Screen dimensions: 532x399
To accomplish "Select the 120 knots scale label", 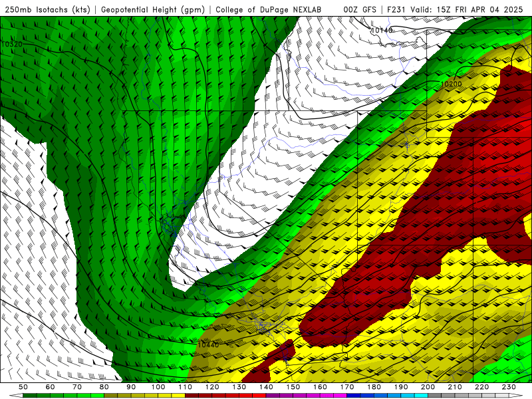I will tap(212, 387).
